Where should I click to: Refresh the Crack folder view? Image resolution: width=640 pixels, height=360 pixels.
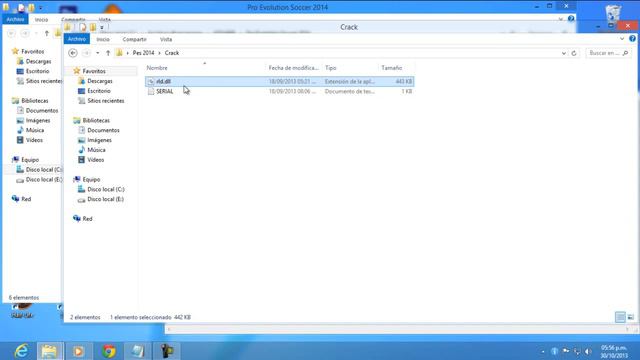pyautogui.click(x=574, y=53)
